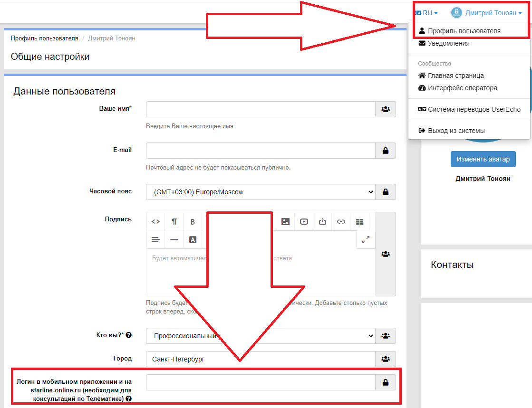Apply bold formatting in signature editor
This screenshot has height=408, width=532.
[x=193, y=221]
